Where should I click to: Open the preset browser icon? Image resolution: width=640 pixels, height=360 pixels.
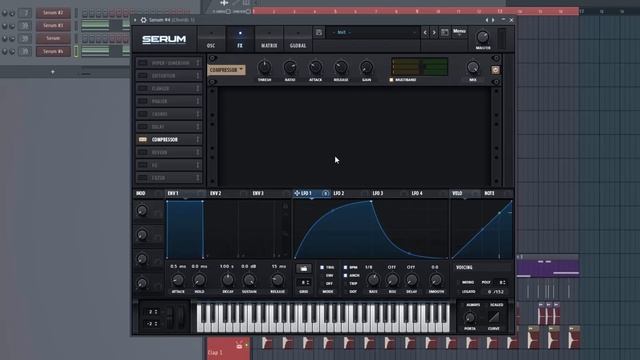tap(445, 32)
